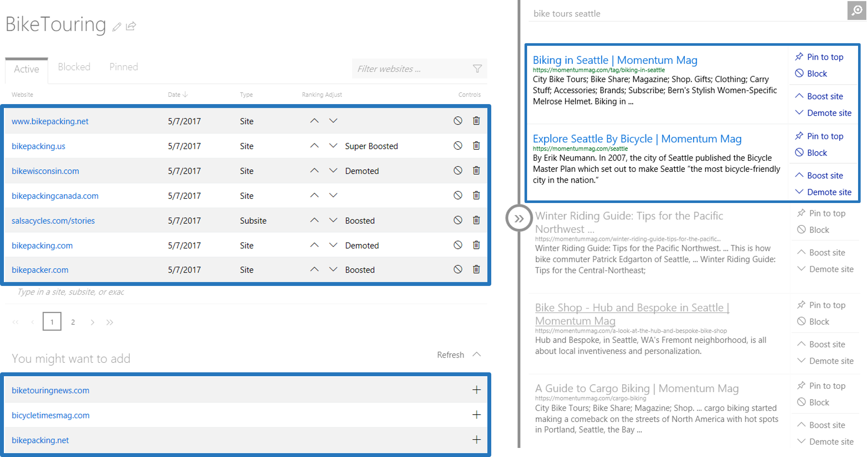The image size is (868, 457).
Task: Delete bikepacking.us with its trash icon
Action: click(476, 146)
